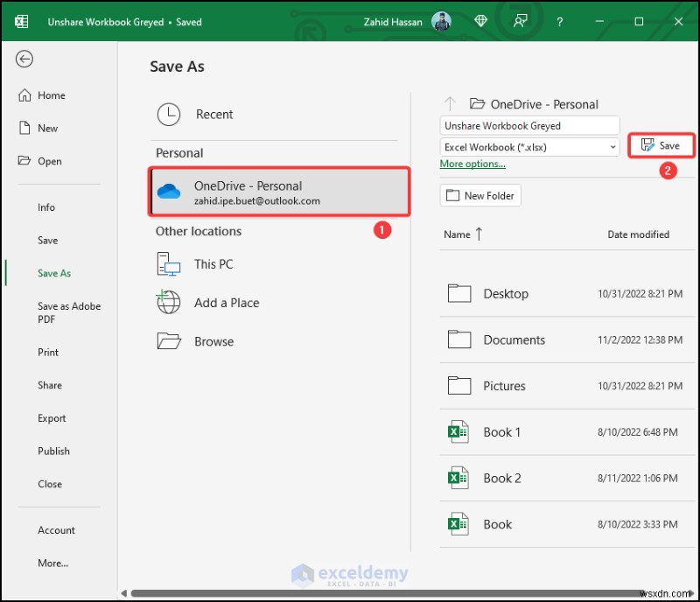Click the Desktop folder name
The height and width of the screenshot is (602, 700).
pyautogui.click(x=506, y=293)
